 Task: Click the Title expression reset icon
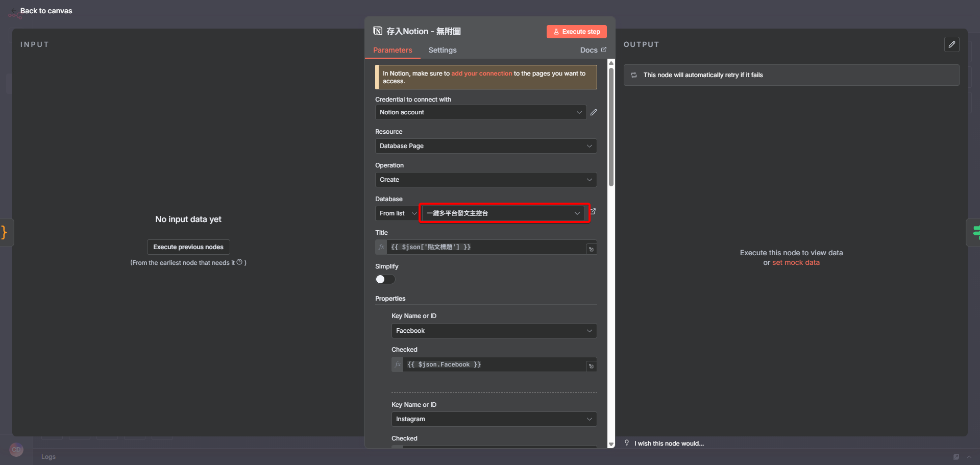[591, 249]
